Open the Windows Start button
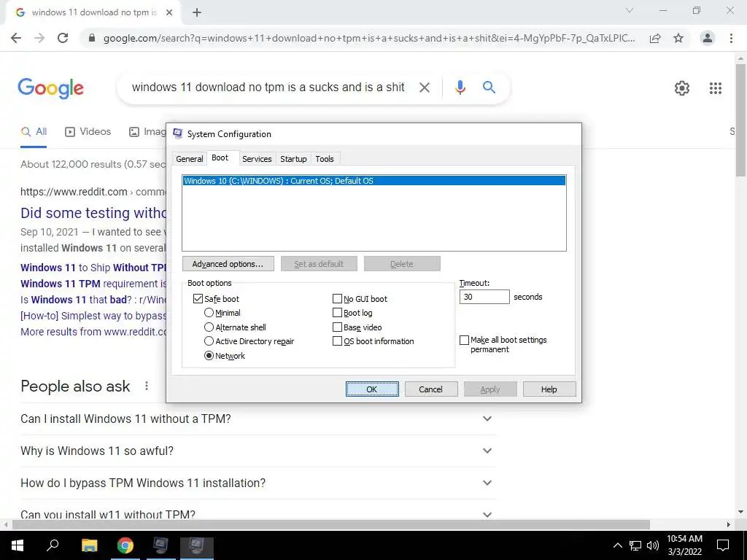Image resolution: width=747 pixels, height=560 pixels. 18,545
